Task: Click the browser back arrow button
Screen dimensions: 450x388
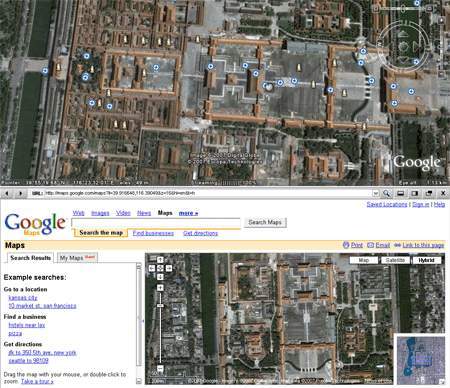Action: point(7,193)
